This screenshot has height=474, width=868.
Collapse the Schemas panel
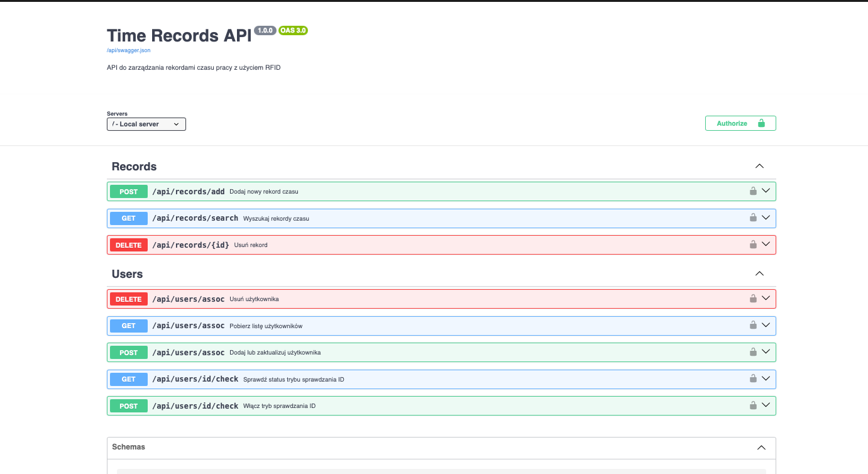point(761,448)
